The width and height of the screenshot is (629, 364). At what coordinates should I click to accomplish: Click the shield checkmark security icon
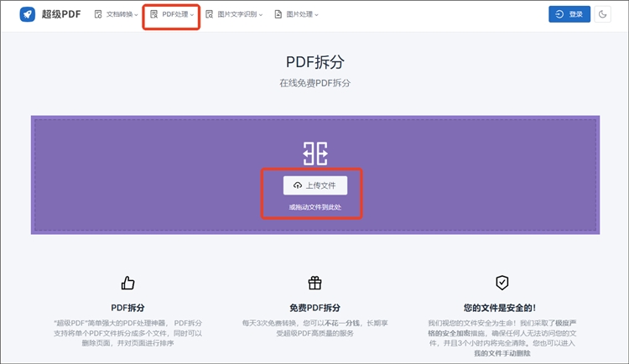pos(502,283)
